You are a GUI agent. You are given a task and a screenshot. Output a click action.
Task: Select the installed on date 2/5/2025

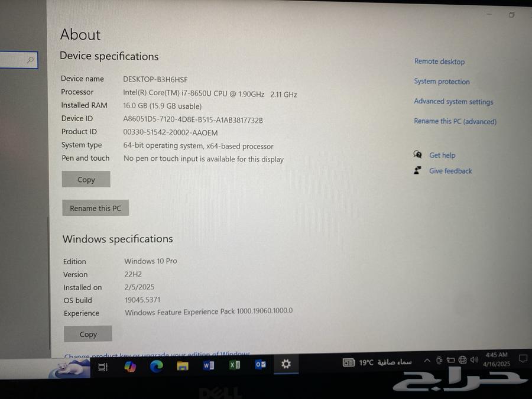click(140, 287)
